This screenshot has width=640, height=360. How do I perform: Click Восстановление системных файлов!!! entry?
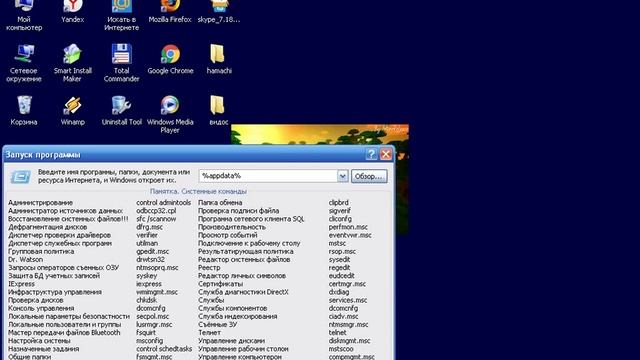tap(68, 219)
